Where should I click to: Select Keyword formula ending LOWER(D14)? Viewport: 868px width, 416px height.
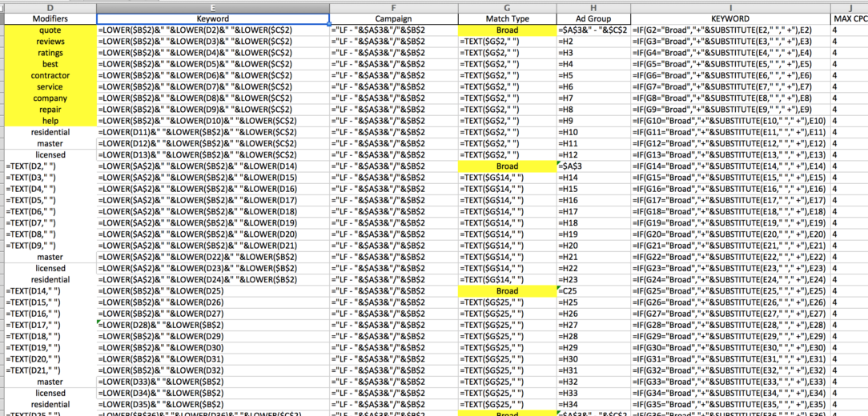212,166
